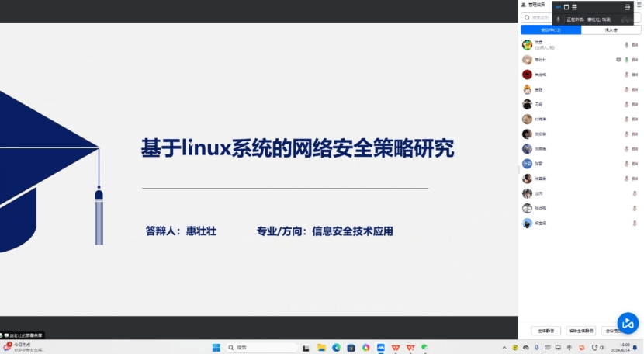Click the screen sharing icon beside 惠壮壮
Image resolution: width=644 pixels, height=354 pixels.
coord(618,60)
